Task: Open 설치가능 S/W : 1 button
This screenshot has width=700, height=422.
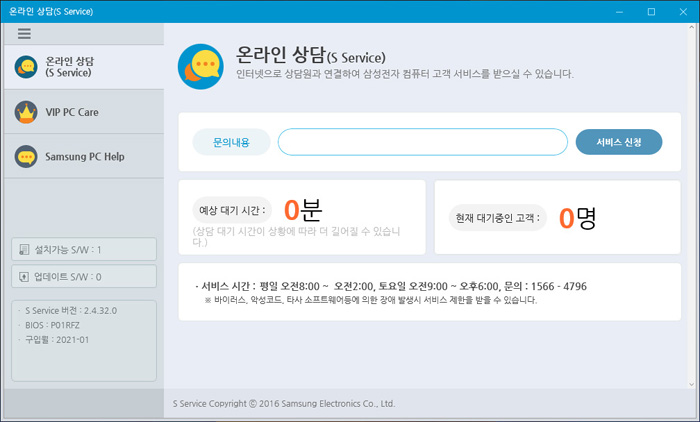Action: tap(84, 249)
